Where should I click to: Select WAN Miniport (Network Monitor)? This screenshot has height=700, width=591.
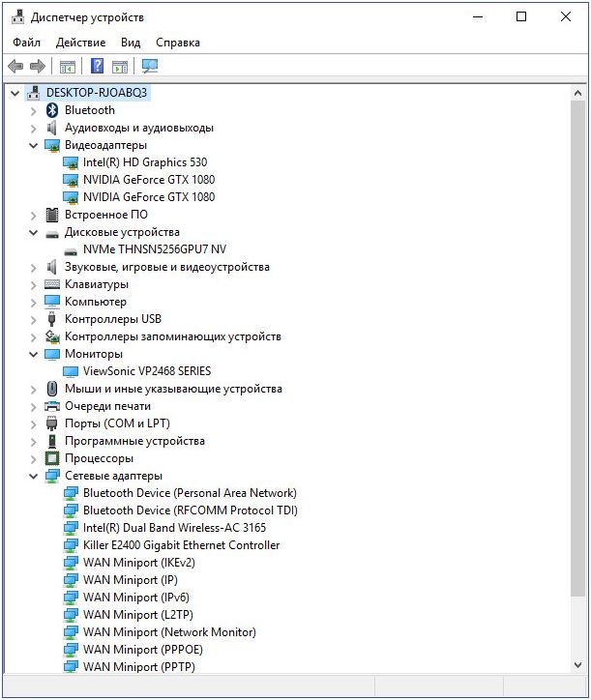[169, 632]
